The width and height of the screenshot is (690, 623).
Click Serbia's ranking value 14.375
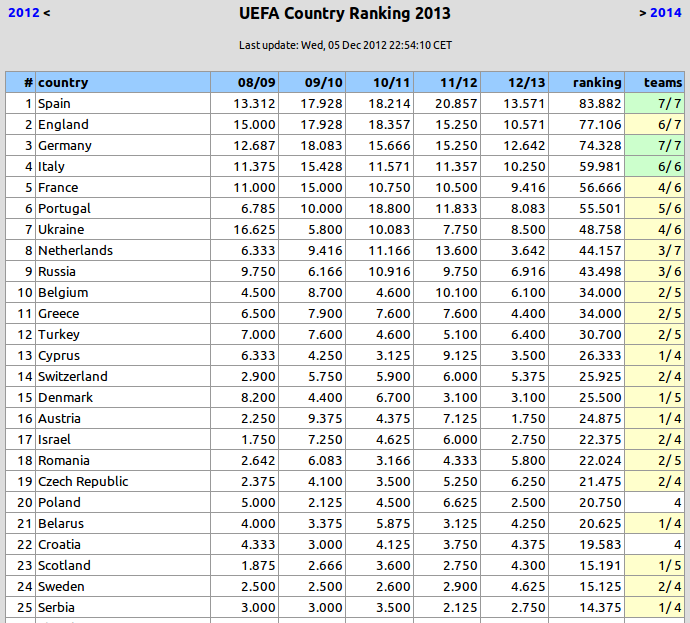click(x=600, y=608)
